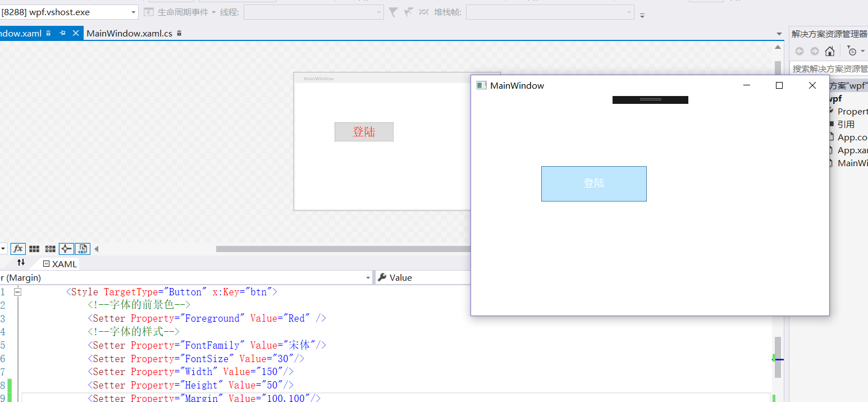Open the stack frame 堆栈帧 combo box
868x402 pixels.
[550, 12]
